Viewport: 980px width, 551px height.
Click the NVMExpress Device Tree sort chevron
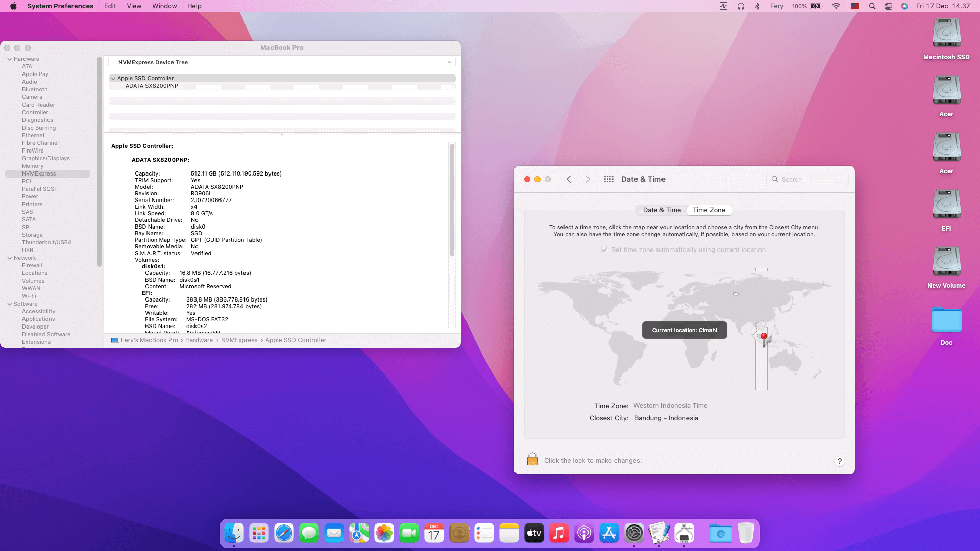pos(449,62)
